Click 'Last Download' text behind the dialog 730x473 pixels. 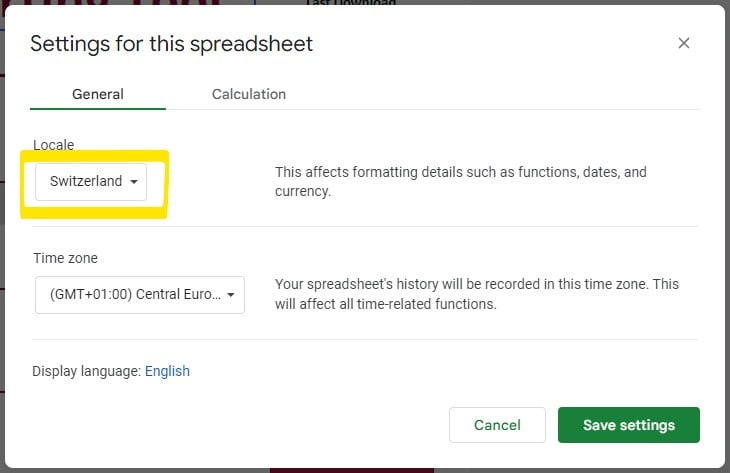(x=350, y=3)
